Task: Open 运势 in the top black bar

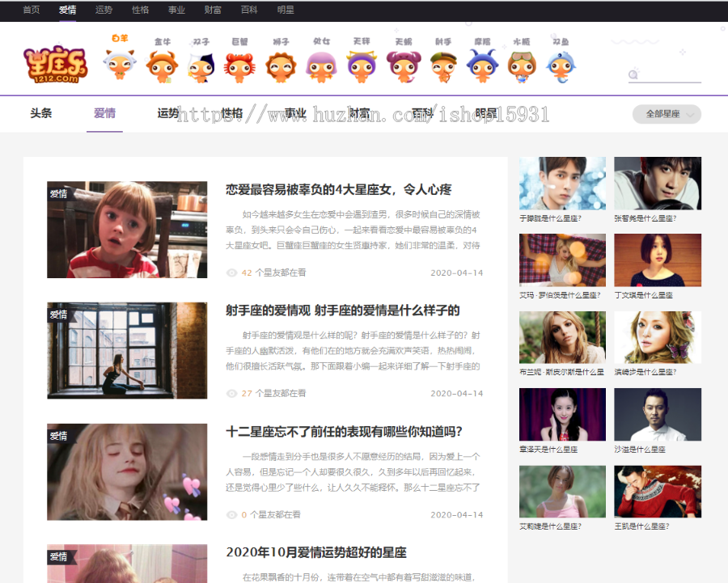Action: pyautogui.click(x=104, y=10)
